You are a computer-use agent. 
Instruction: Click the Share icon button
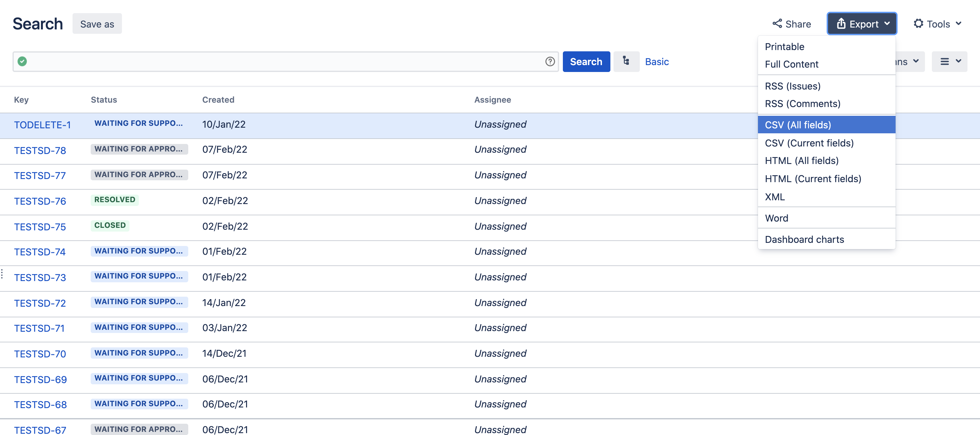click(x=791, y=24)
